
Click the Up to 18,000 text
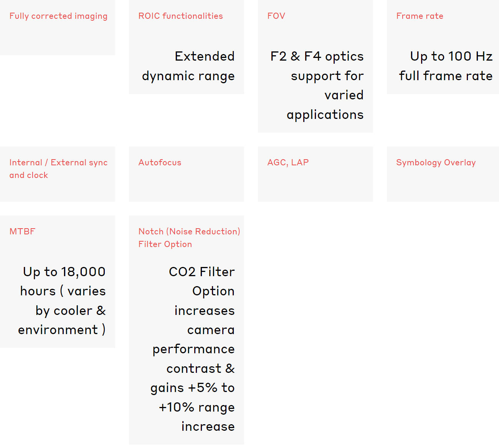tap(64, 272)
